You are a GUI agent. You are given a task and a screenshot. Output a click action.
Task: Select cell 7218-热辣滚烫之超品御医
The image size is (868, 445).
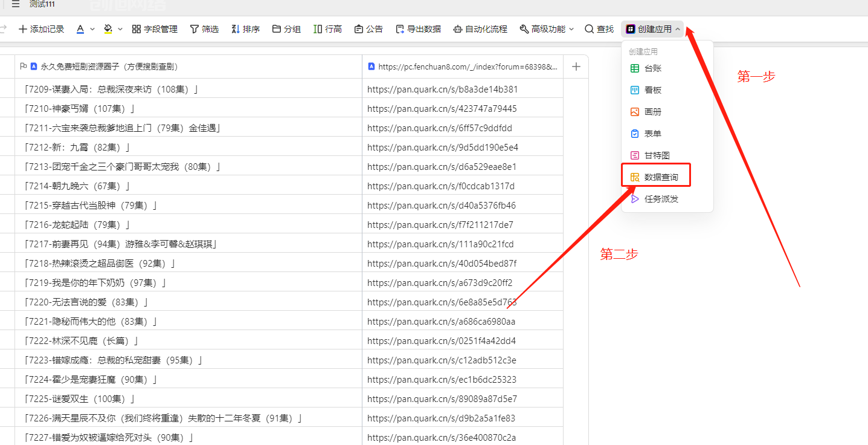pos(188,264)
